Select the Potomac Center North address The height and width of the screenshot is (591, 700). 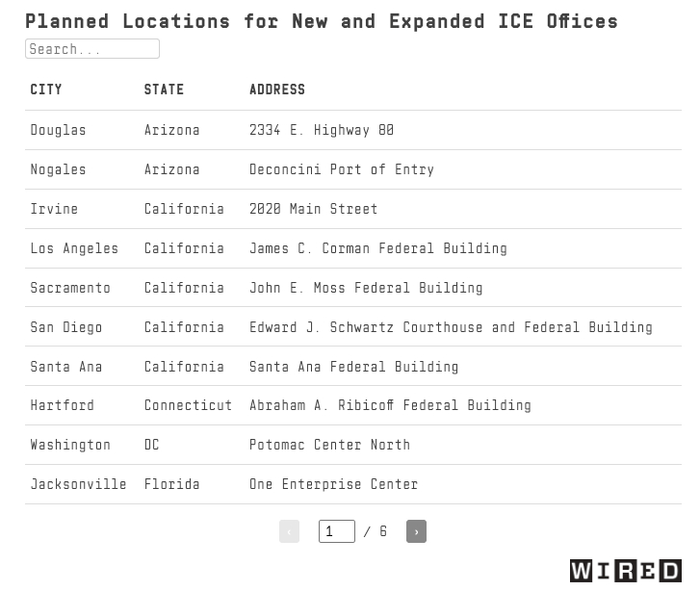coord(329,446)
